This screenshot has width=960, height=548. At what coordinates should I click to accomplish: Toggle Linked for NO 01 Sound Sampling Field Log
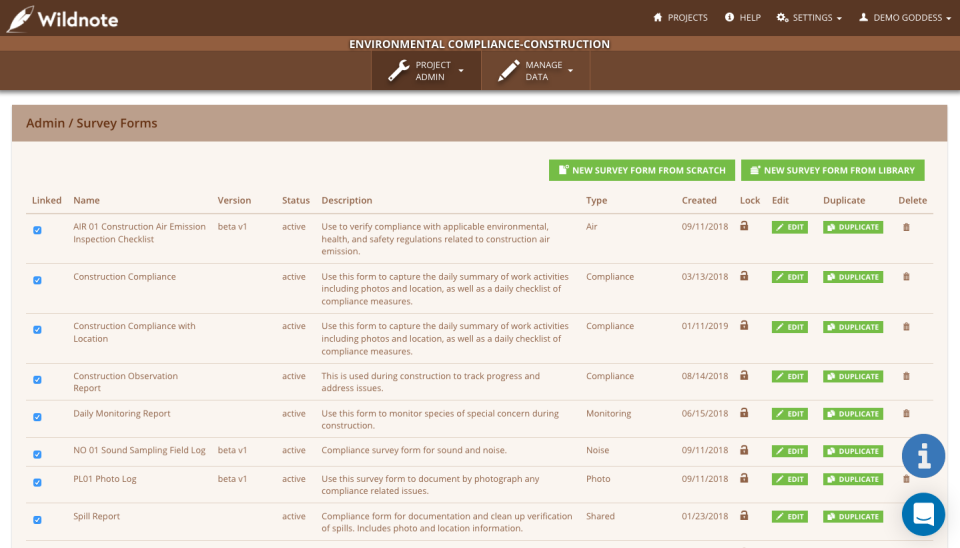pos(37,454)
